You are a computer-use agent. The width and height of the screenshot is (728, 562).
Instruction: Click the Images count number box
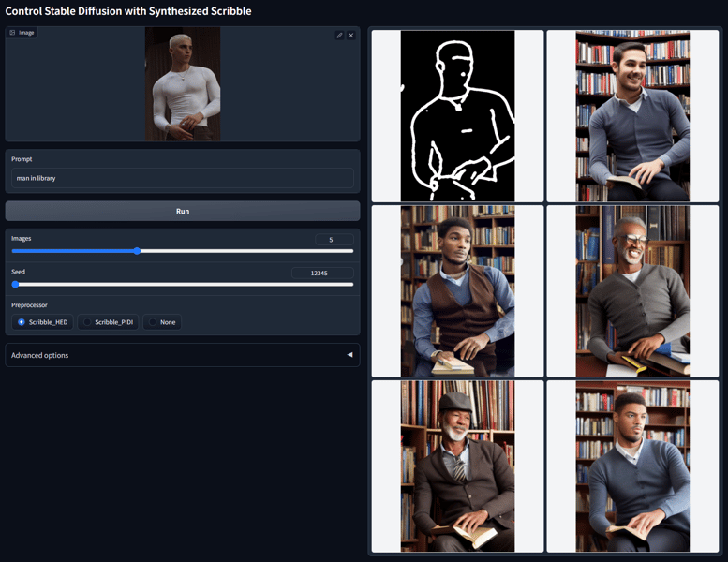tap(334, 240)
